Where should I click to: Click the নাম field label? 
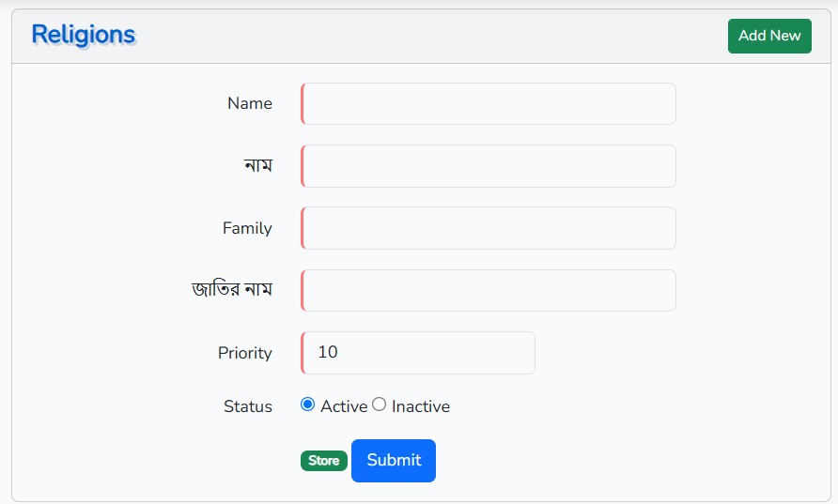coord(257,166)
